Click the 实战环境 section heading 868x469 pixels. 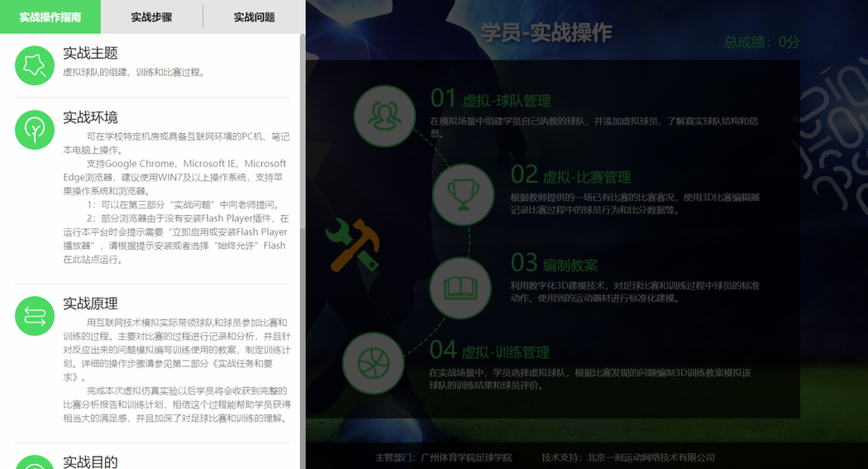pyautogui.click(x=90, y=117)
